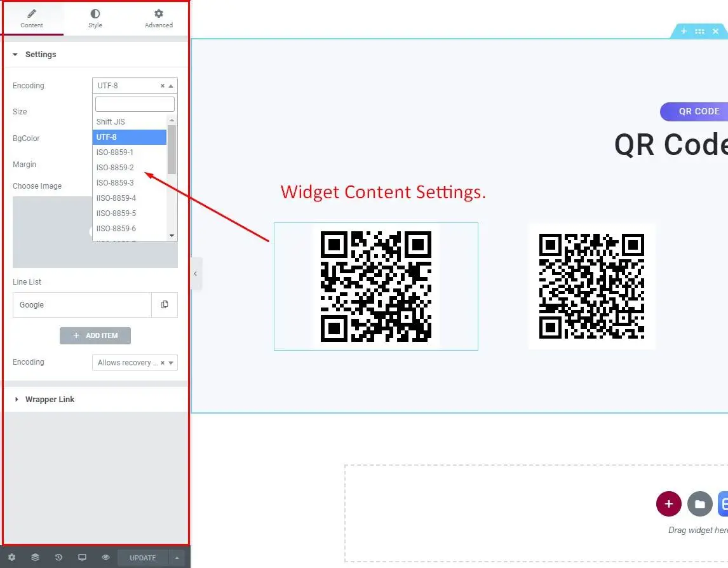Choose ISO-8859-3 from the list
This screenshot has width=728, height=568.
[x=130, y=183]
